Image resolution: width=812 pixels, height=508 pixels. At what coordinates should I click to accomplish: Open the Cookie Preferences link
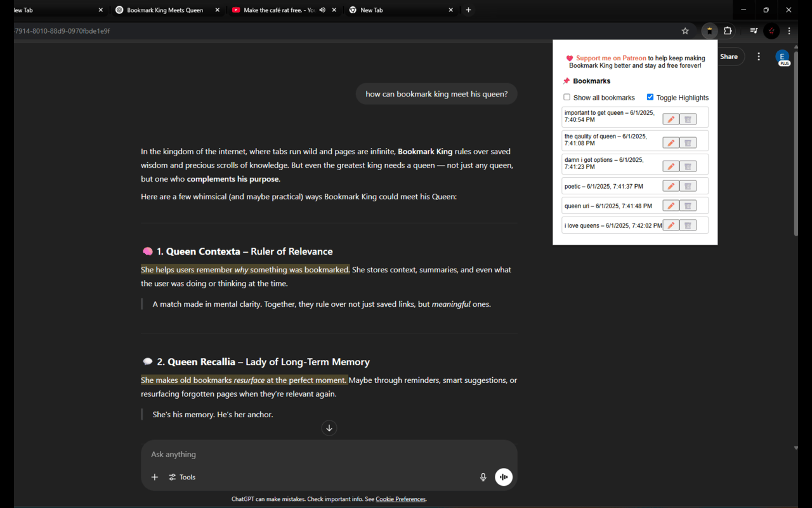point(400,499)
